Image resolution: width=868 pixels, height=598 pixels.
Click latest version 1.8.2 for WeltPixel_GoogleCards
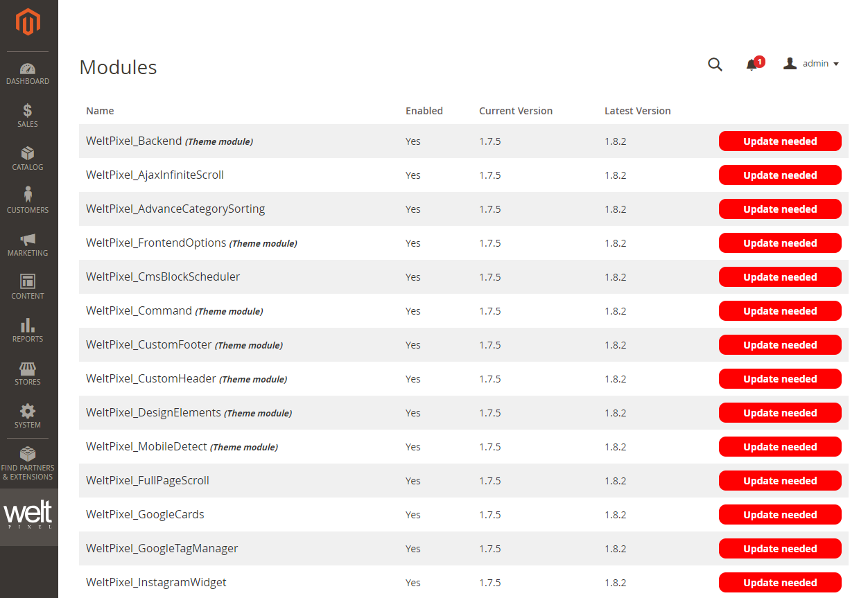point(615,515)
